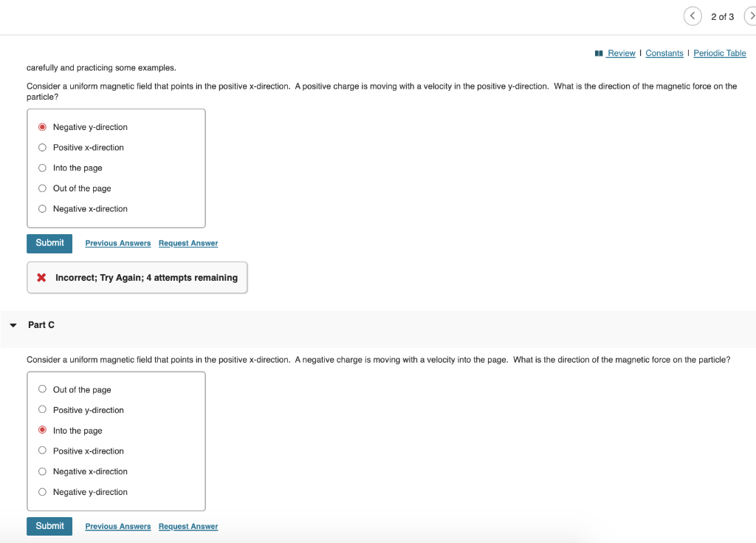
Task: Click Request Answer for Part C
Action: coord(188,526)
